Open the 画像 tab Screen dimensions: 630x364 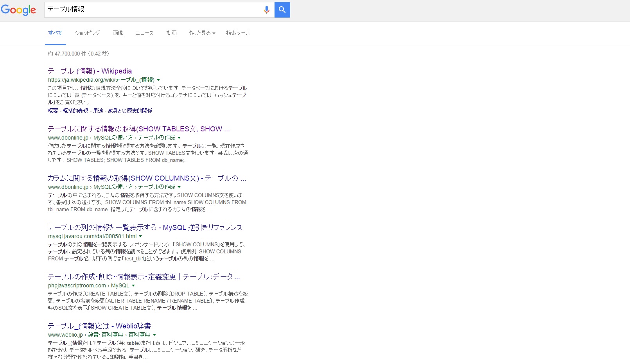point(118,33)
